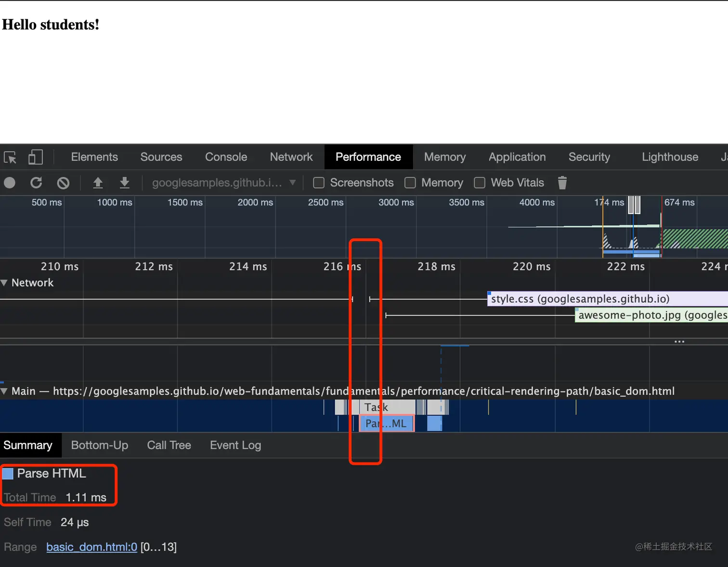Collapse the Network track section
The image size is (728, 567).
pos(4,283)
